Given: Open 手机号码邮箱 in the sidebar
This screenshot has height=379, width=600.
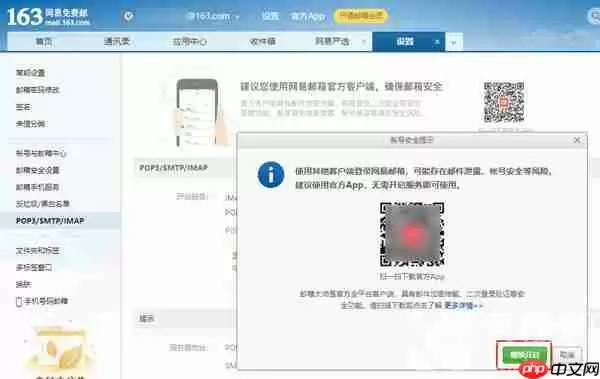Looking at the screenshot, I should 46,301.
